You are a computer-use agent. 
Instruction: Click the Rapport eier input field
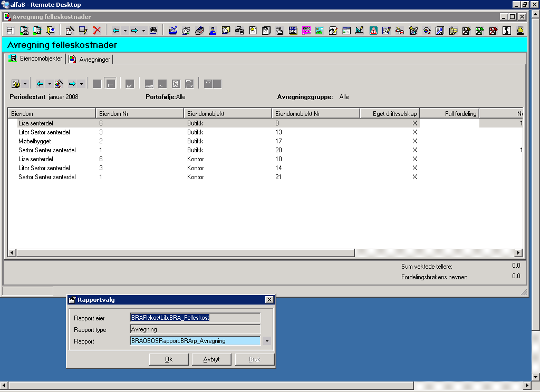point(195,318)
